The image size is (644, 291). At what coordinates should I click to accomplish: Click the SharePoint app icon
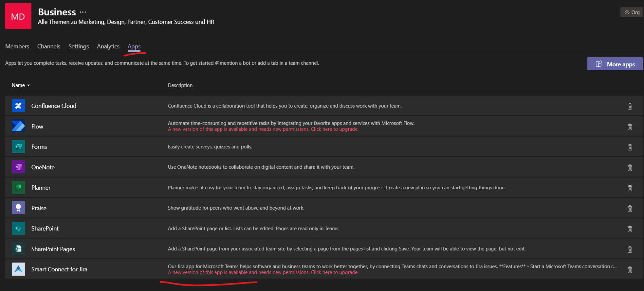[x=18, y=228]
